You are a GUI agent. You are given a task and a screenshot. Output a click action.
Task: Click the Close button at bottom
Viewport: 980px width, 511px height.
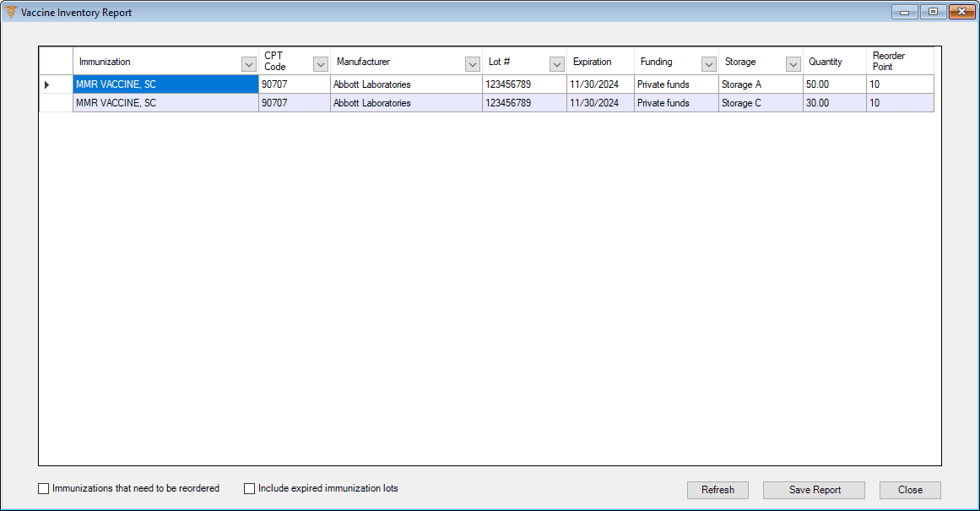[910, 490]
